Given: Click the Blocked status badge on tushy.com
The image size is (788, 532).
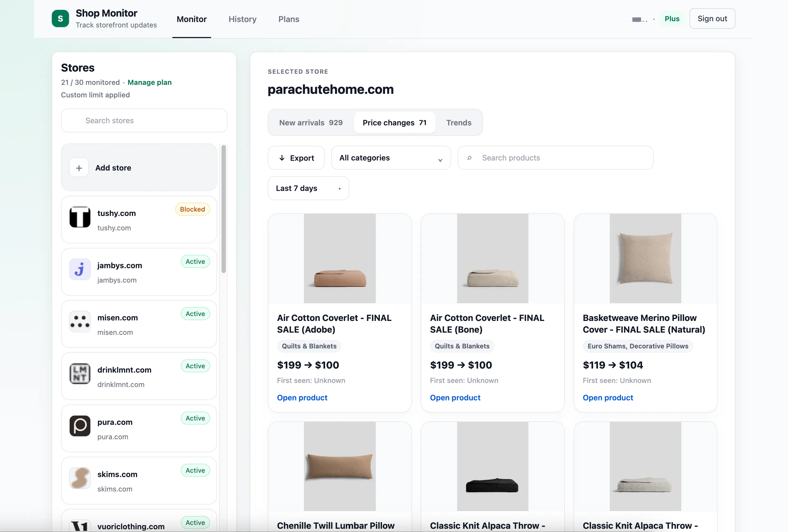Looking at the screenshot, I should [x=193, y=209].
